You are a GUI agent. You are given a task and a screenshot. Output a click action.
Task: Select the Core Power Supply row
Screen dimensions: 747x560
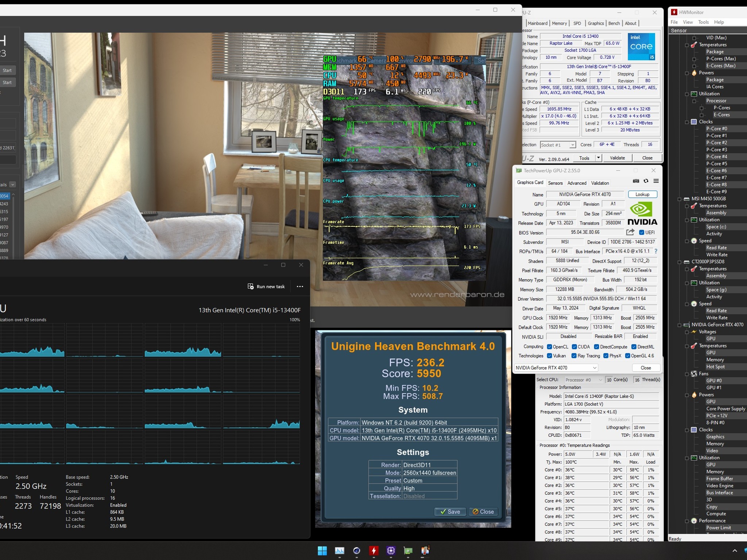(725, 409)
